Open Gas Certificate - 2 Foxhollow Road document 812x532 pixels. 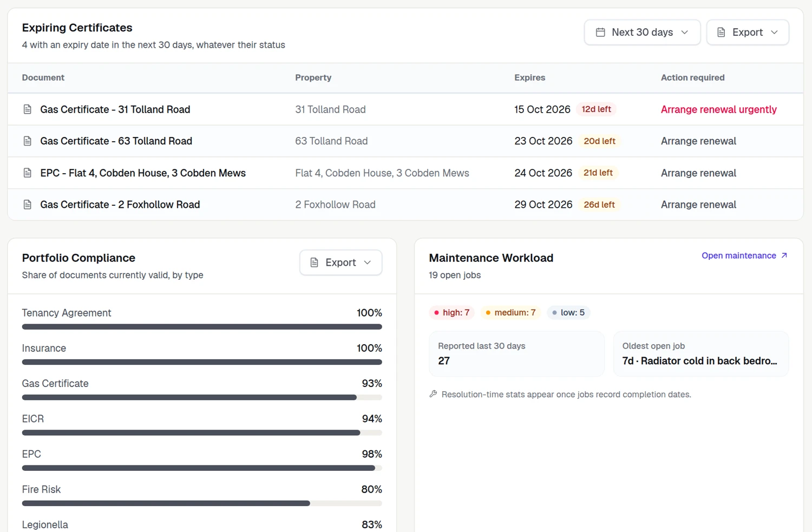click(x=120, y=205)
